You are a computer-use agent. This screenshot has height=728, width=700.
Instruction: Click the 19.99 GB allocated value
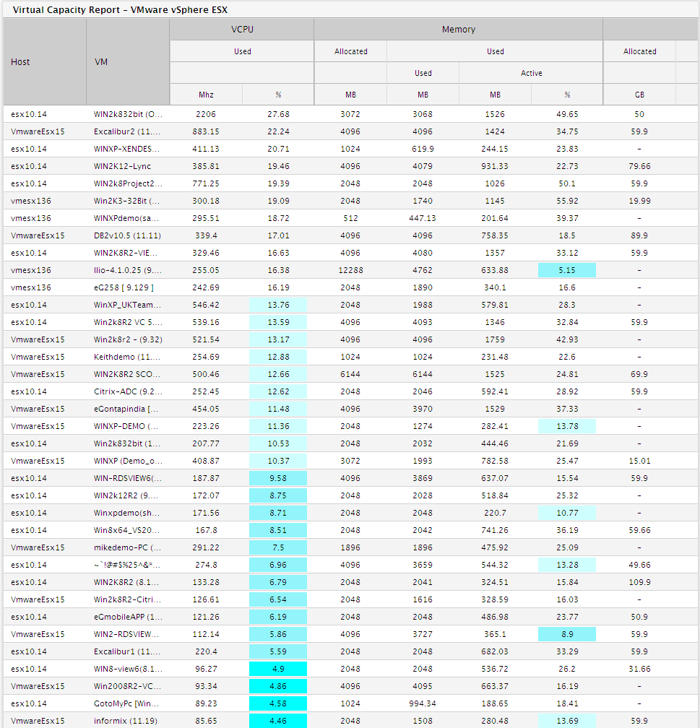(x=639, y=201)
